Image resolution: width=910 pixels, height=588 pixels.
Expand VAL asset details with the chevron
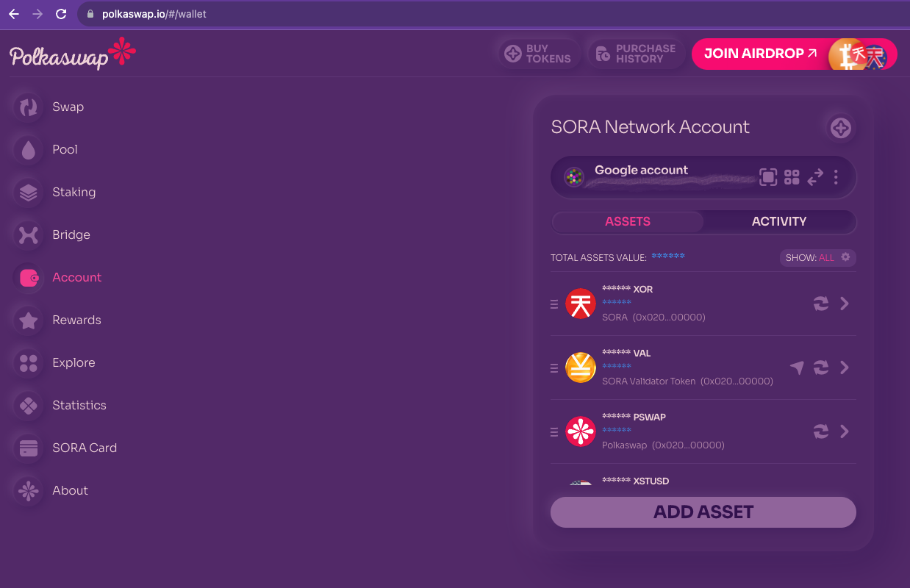pos(845,367)
